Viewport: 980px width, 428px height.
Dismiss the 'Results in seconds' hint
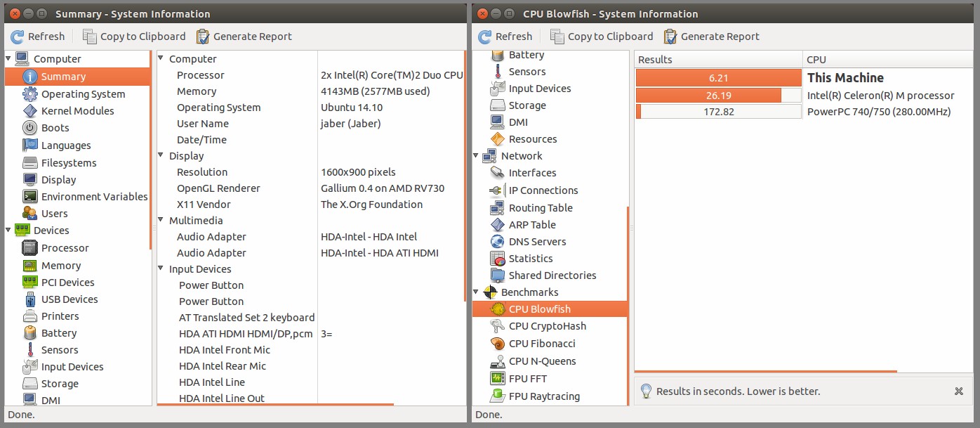pos(958,391)
